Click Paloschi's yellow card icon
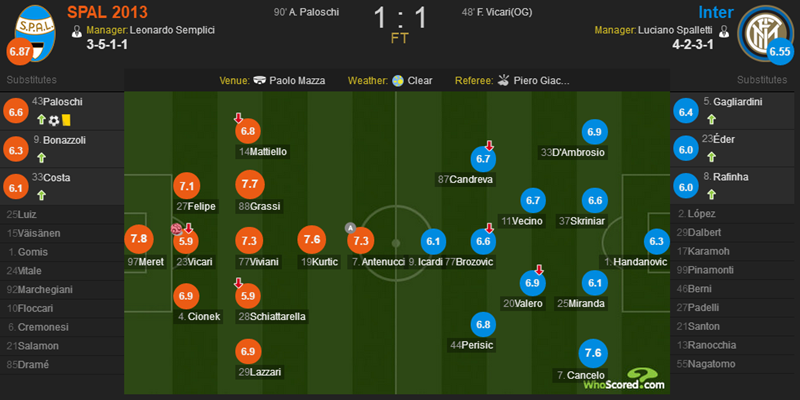The image size is (800, 400). coord(66,120)
